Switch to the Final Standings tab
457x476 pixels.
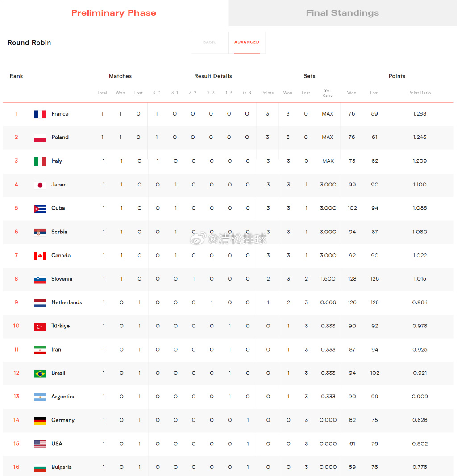coord(342,13)
